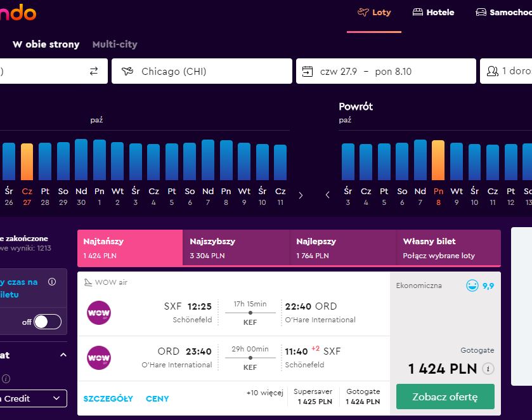Select departure bar for Nd 7
532x420 pixels.
pos(208,160)
